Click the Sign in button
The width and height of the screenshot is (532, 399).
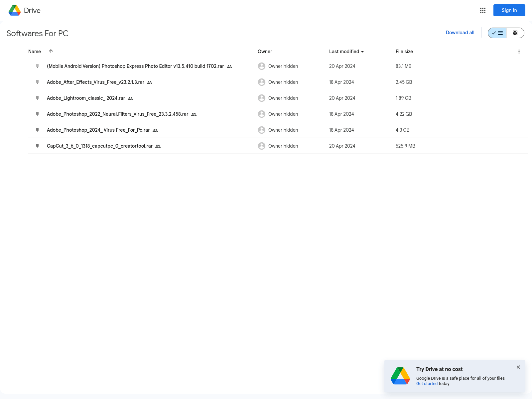[x=509, y=10]
